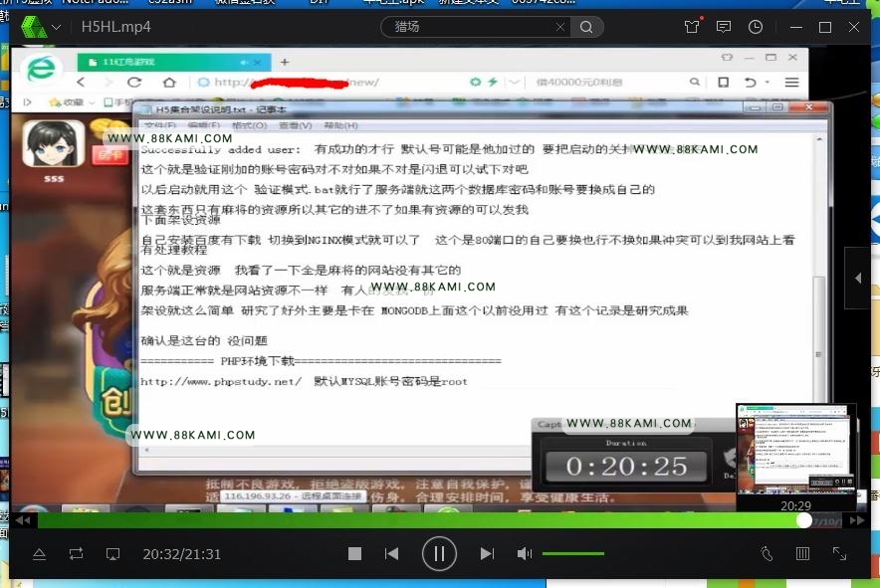Image resolution: width=880 pixels, height=588 pixels.
Task: Expand the side panel arrow at right edge
Action: [x=857, y=278]
